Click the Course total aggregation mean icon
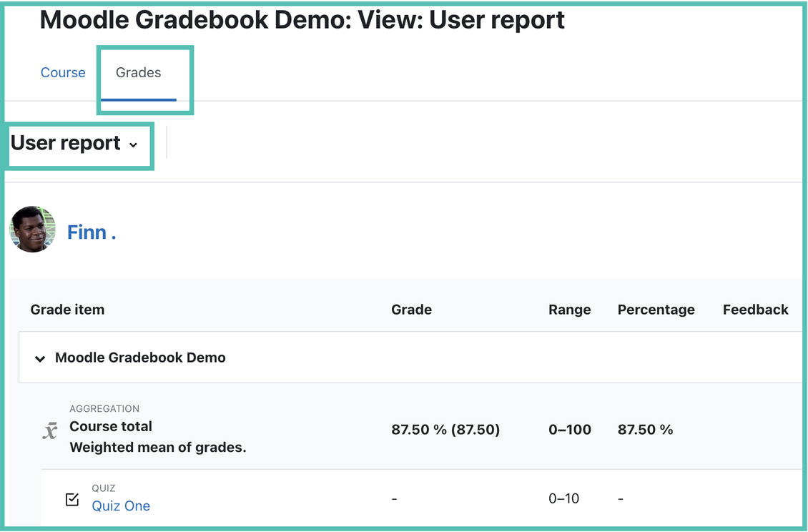The height and width of the screenshot is (532, 808). [50, 430]
